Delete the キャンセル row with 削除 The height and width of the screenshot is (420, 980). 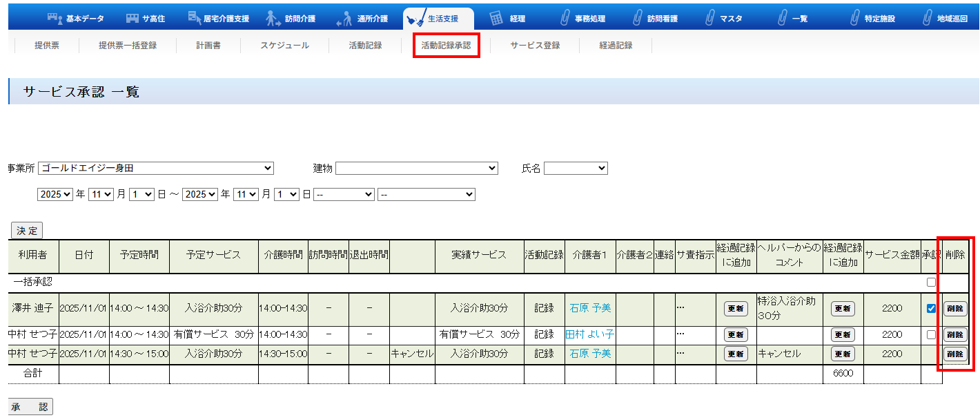coord(955,354)
